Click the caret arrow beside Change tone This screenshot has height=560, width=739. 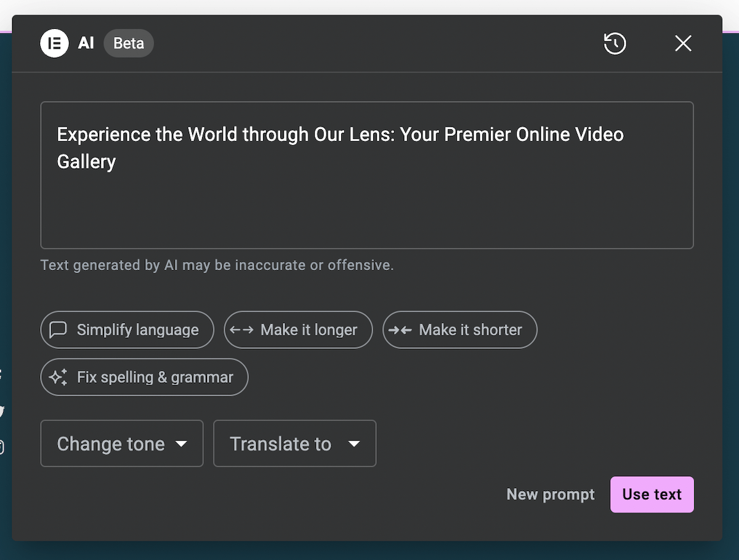coord(181,444)
